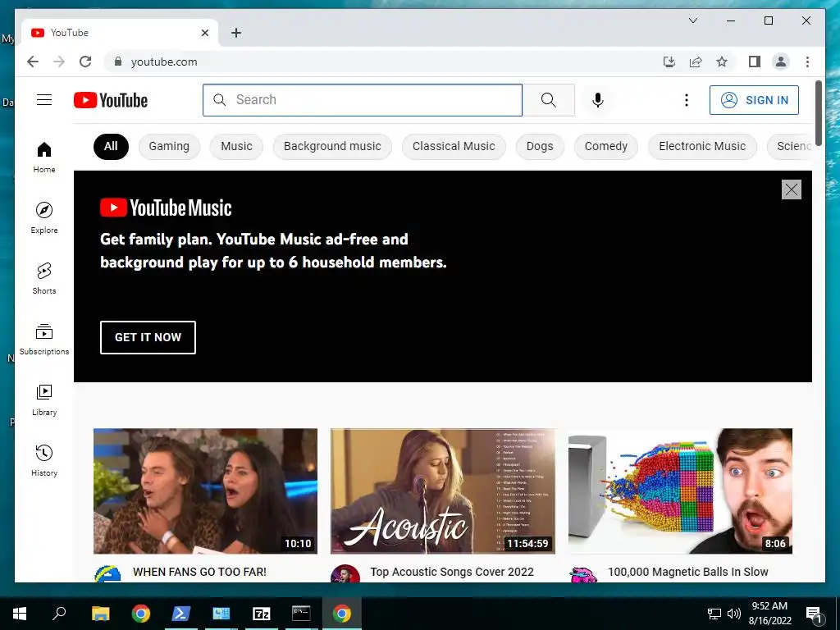This screenshot has height=630, width=840.
Task: Click taskbar volume speaker icon
Action: [x=734, y=614]
